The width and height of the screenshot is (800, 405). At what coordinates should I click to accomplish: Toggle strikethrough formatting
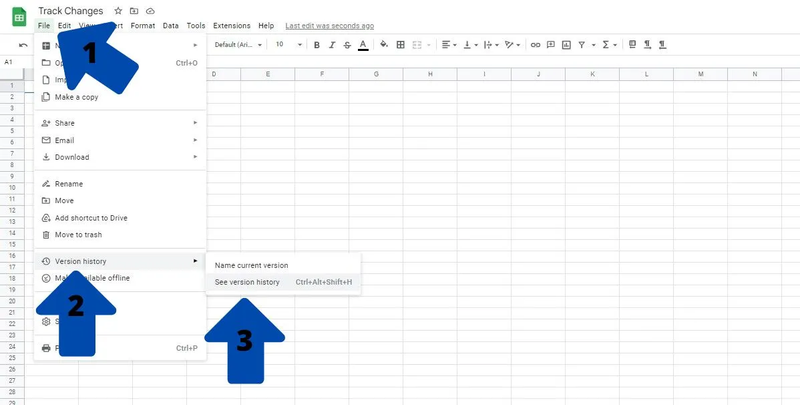(347, 45)
